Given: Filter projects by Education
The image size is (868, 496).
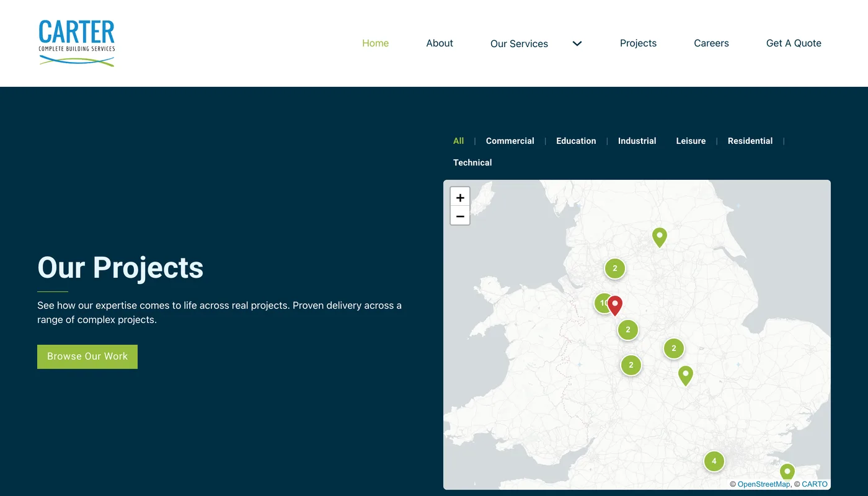Looking at the screenshot, I should [576, 141].
